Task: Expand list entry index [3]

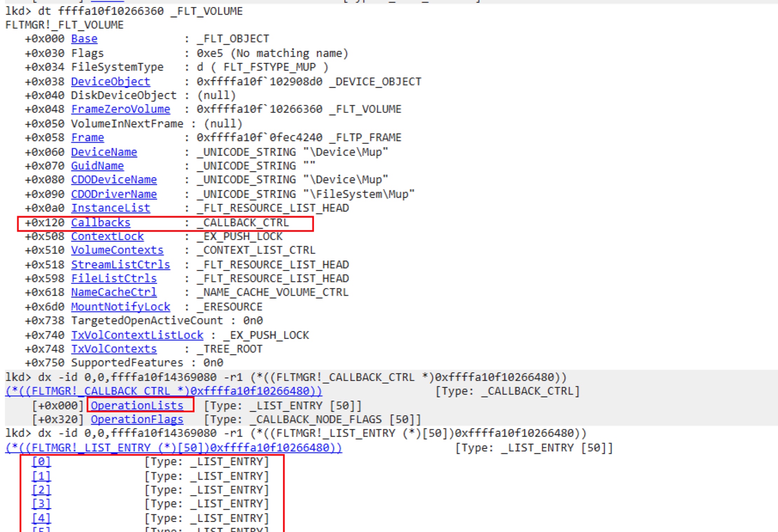Action: click(41, 504)
